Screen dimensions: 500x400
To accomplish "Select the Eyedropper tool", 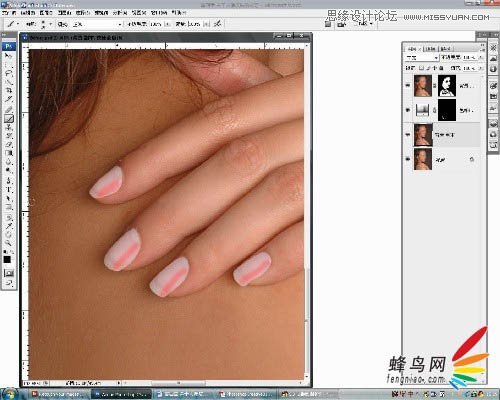I will [8, 226].
